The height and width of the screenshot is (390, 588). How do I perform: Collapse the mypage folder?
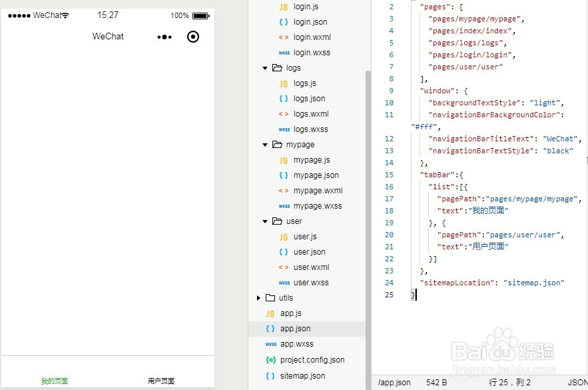(x=265, y=145)
